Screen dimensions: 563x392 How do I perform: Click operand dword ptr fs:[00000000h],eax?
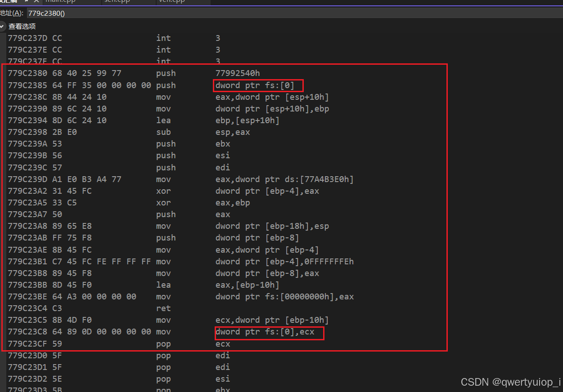[284, 297]
